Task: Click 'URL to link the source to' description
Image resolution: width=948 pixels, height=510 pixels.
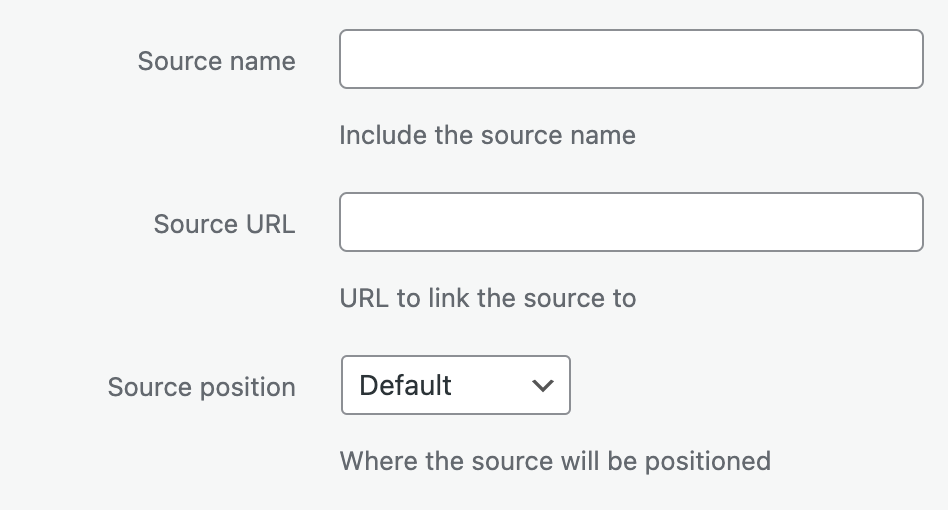Action: (x=487, y=298)
